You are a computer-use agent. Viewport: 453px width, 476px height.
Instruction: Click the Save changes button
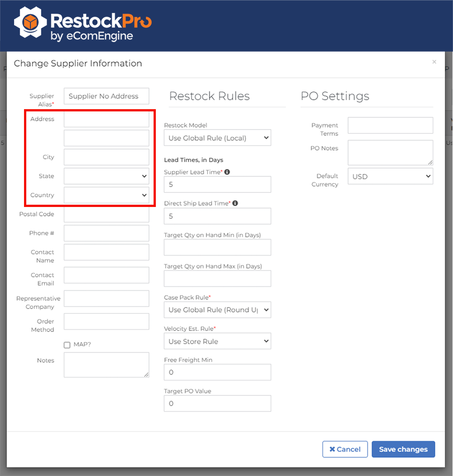tap(403, 449)
